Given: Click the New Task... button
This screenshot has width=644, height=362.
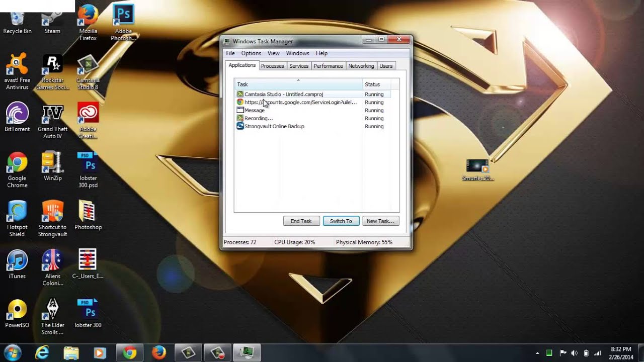Looking at the screenshot, I should (x=380, y=221).
